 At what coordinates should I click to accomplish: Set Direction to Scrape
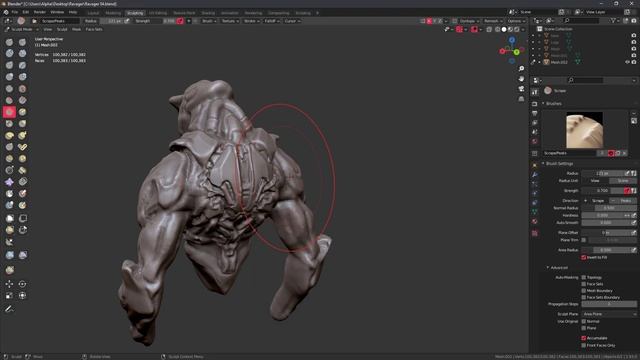coord(595,200)
